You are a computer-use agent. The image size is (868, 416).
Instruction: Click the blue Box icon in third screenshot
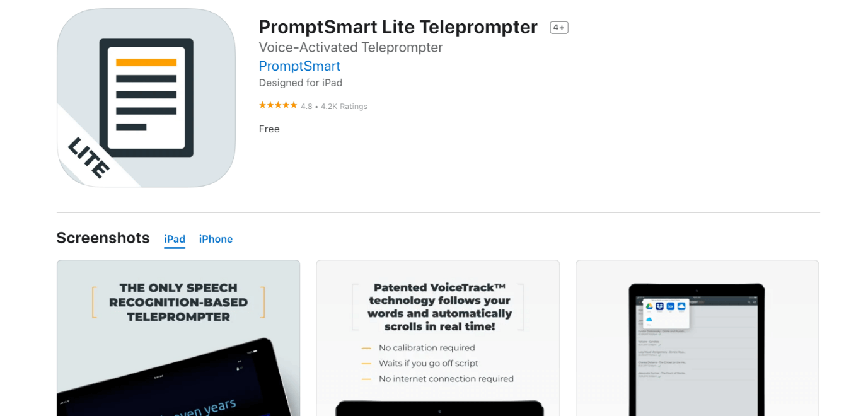pos(670,306)
